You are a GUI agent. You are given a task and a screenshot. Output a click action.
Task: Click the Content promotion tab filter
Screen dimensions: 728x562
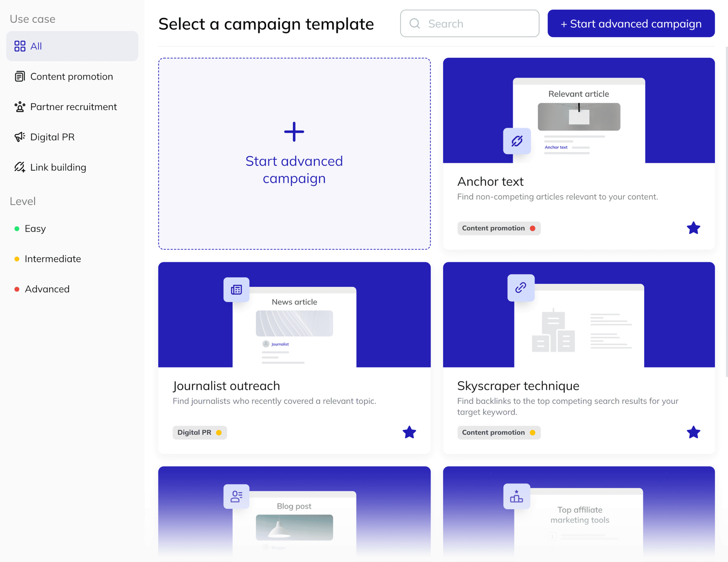coord(71,76)
